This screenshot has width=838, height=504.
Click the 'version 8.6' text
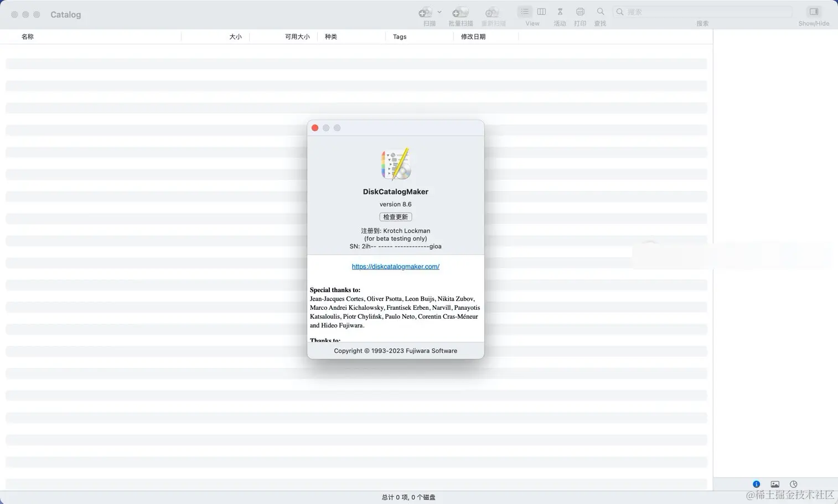pyautogui.click(x=396, y=204)
